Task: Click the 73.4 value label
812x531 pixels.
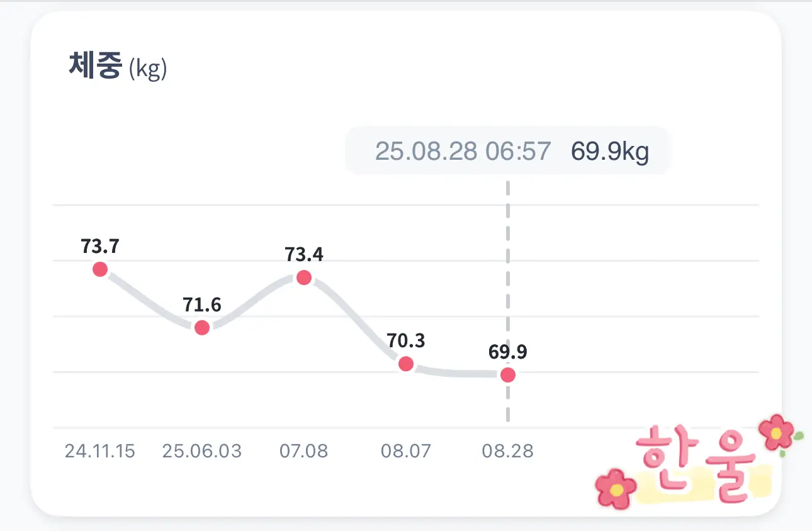Action: pos(304,254)
